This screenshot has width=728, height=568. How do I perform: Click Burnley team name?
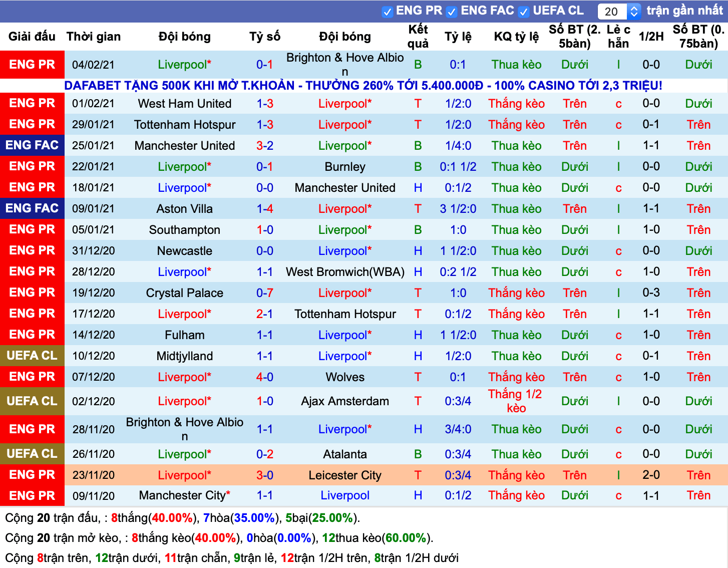tap(345, 167)
